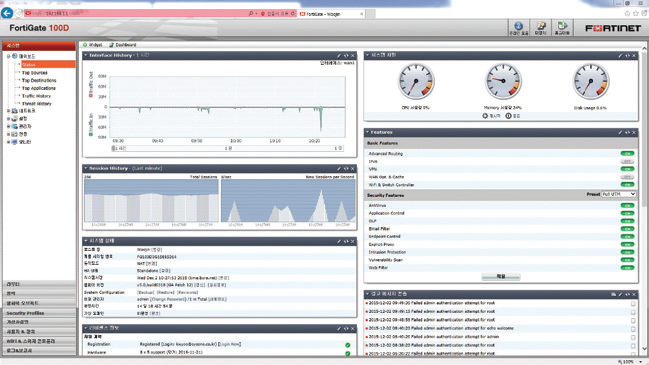Click the Disk usage gauge
This screenshot has width=649, height=365.
pyautogui.click(x=591, y=82)
